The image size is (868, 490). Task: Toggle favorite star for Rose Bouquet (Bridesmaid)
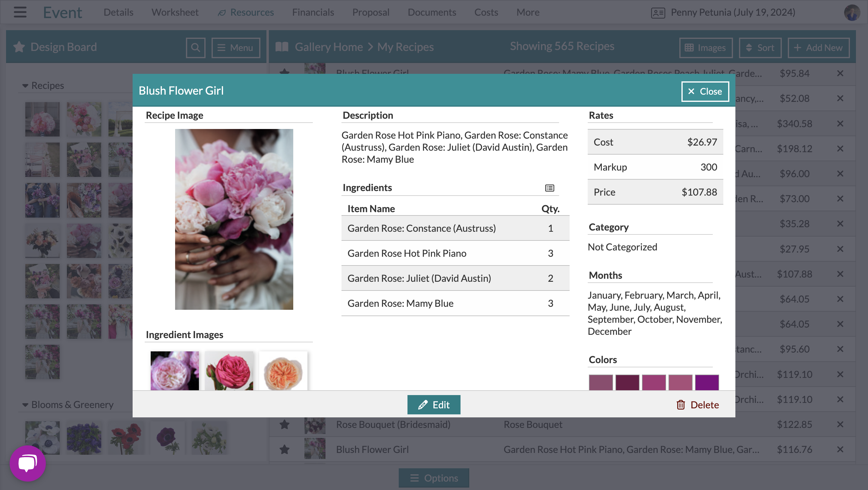[285, 424]
